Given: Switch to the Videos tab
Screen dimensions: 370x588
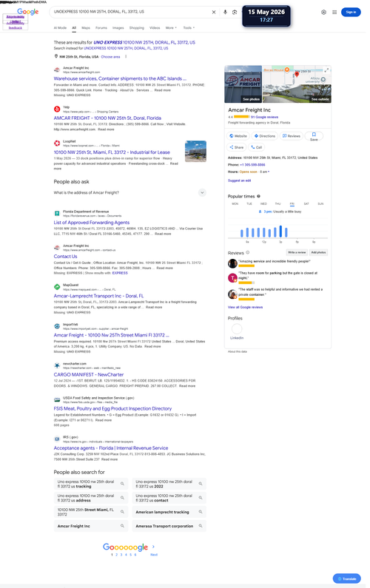Looking at the screenshot, I should pos(155,28).
